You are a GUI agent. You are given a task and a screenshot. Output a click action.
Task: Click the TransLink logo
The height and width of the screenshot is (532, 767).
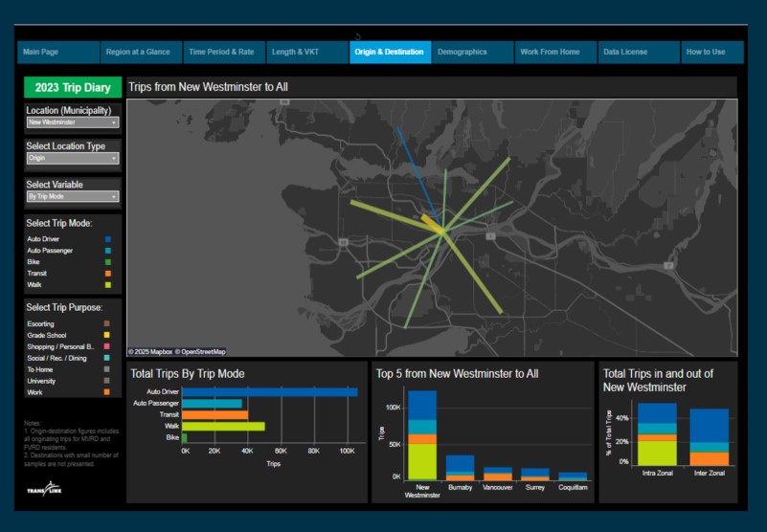44,490
